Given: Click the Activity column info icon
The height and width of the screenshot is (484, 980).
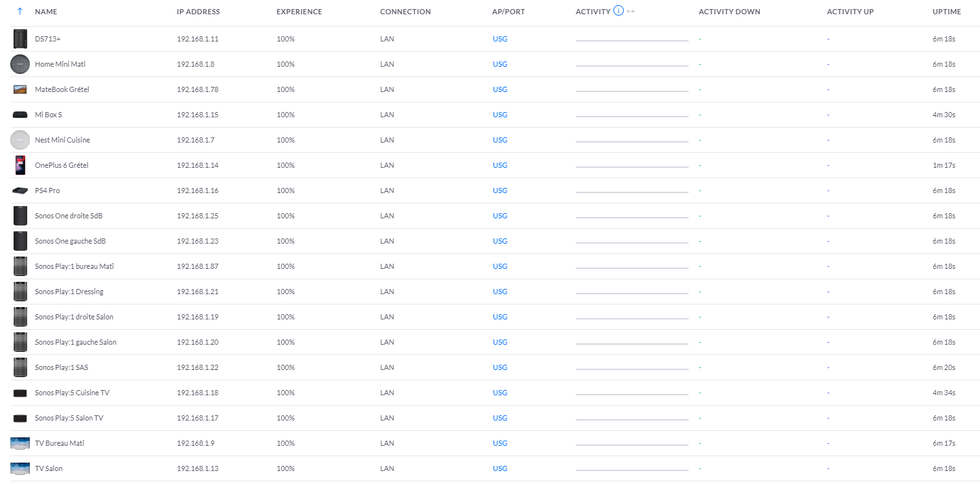Looking at the screenshot, I should click(x=618, y=11).
